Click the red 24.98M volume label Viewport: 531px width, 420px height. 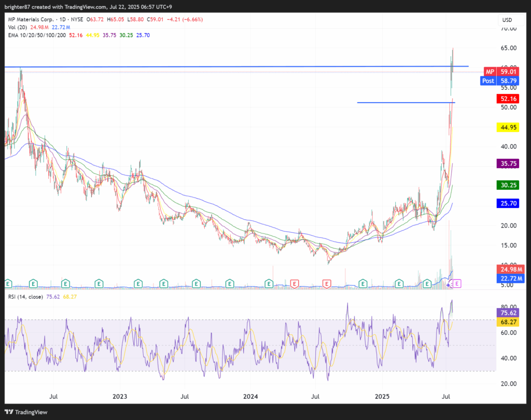pyautogui.click(x=511, y=269)
